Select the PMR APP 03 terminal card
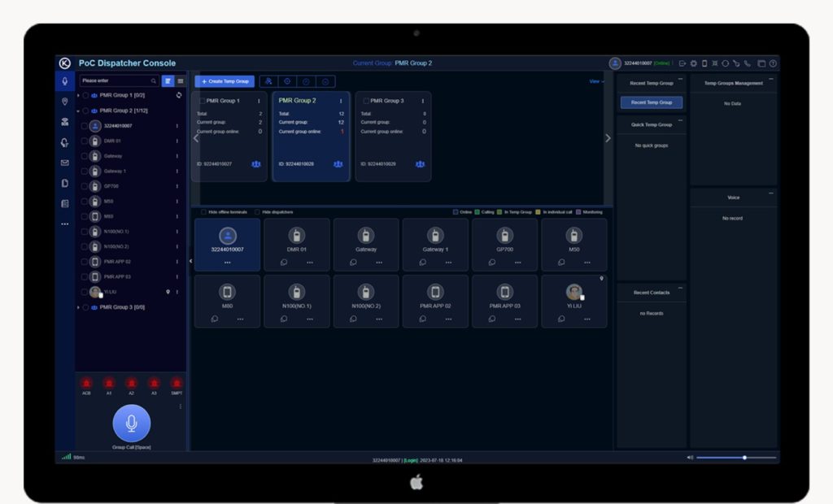Viewport: 833px width, 504px height. point(504,301)
